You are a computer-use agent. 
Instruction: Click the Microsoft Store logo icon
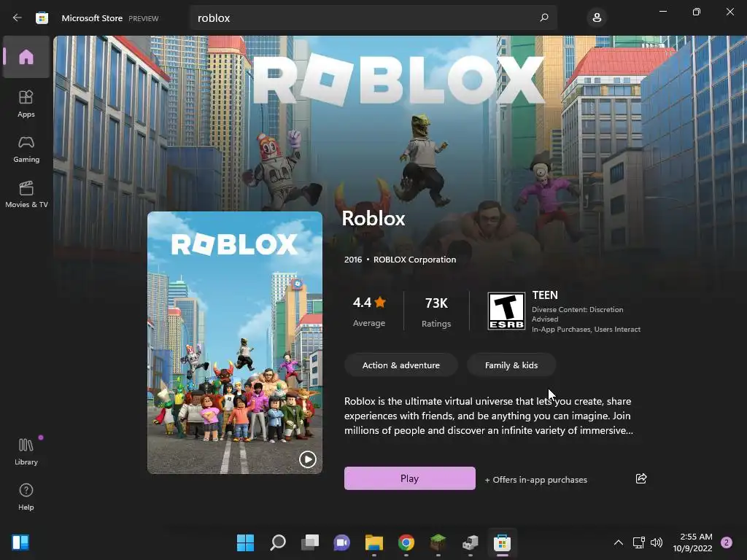click(42, 18)
